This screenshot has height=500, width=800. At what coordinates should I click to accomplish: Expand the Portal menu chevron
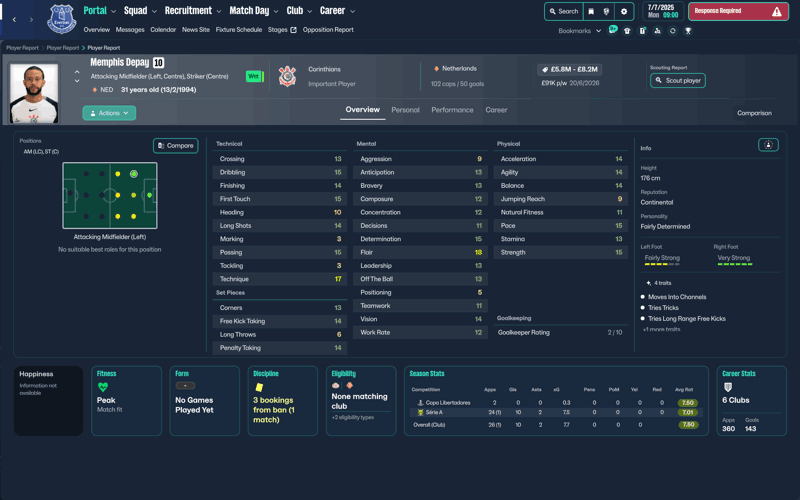[113, 11]
